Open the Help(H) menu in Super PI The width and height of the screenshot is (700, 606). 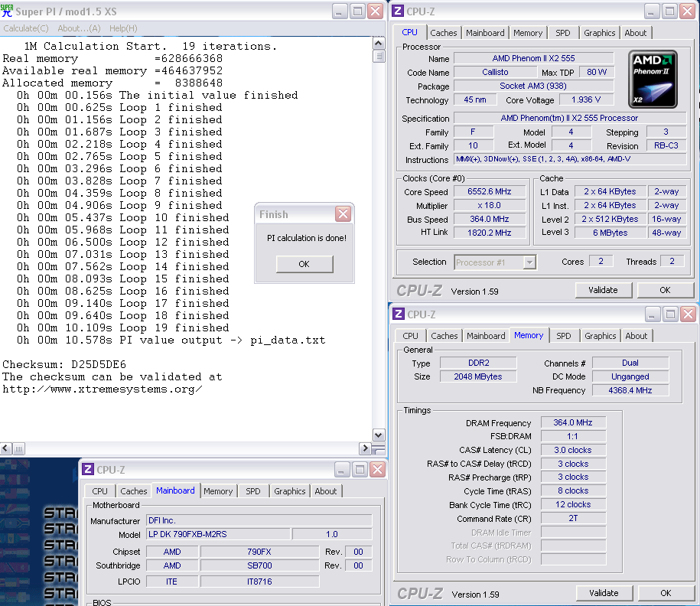123,28
